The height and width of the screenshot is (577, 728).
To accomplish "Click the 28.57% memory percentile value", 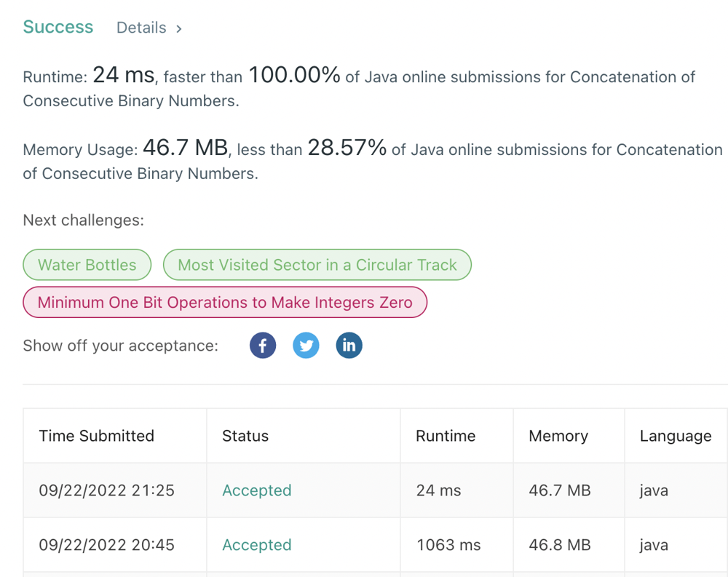I will 347,148.
